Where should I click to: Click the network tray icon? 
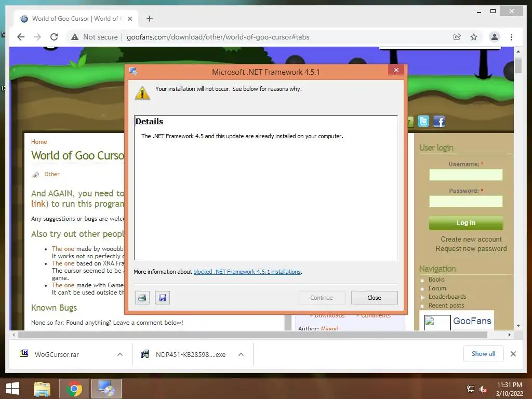tap(471, 389)
